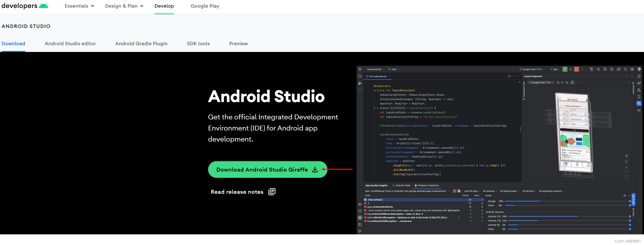Open the Git version control icon
The image size is (644, 245).
coord(360,231)
